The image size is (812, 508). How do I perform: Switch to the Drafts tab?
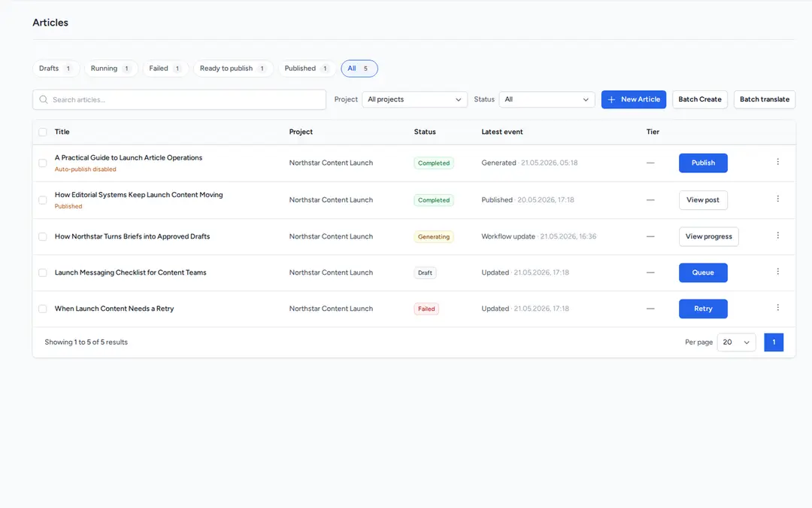56,68
